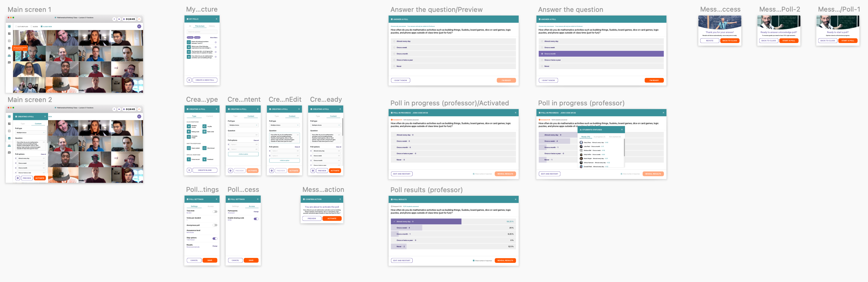Click the Create a New Poll button

click(205, 80)
